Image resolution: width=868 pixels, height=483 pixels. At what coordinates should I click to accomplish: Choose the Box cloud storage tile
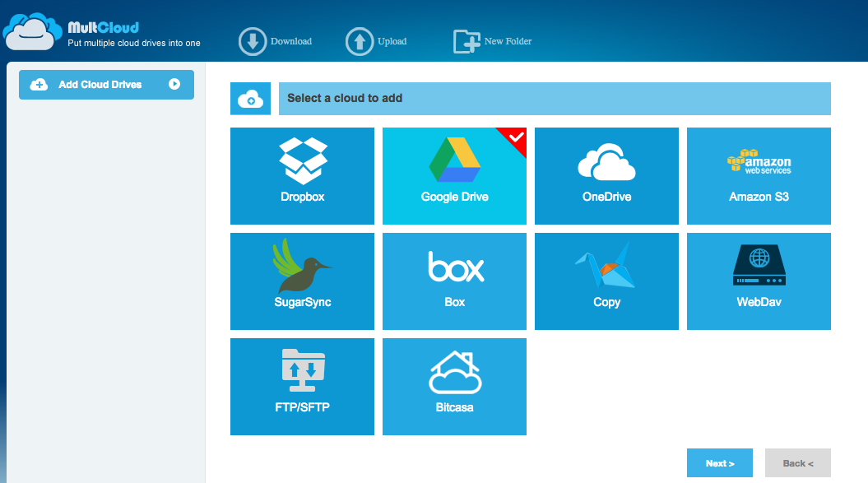click(x=454, y=281)
